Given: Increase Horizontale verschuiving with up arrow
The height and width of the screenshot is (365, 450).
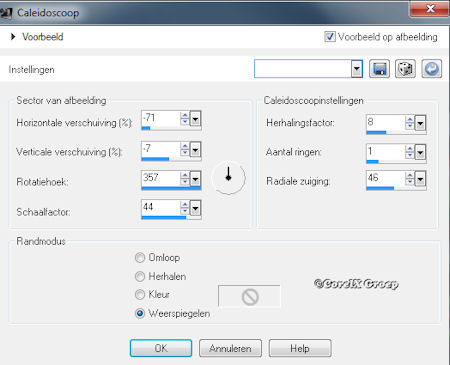Looking at the screenshot, I should [185, 115].
